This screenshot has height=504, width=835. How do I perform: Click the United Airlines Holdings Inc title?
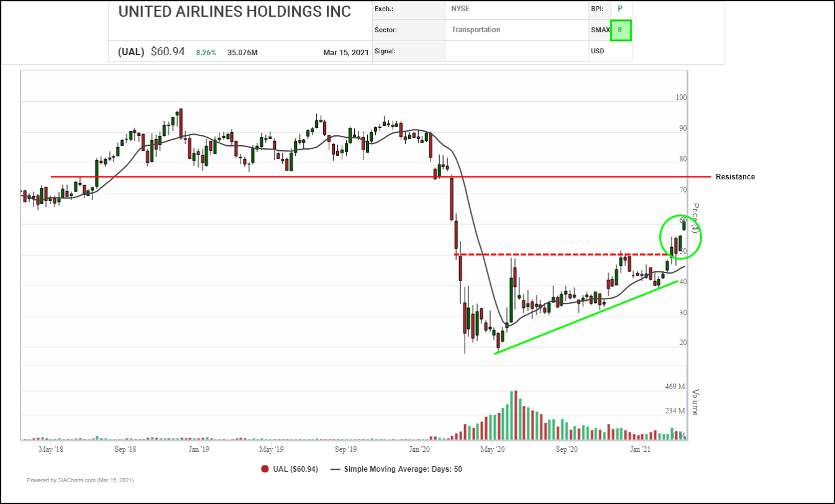pyautogui.click(x=234, y=12)
